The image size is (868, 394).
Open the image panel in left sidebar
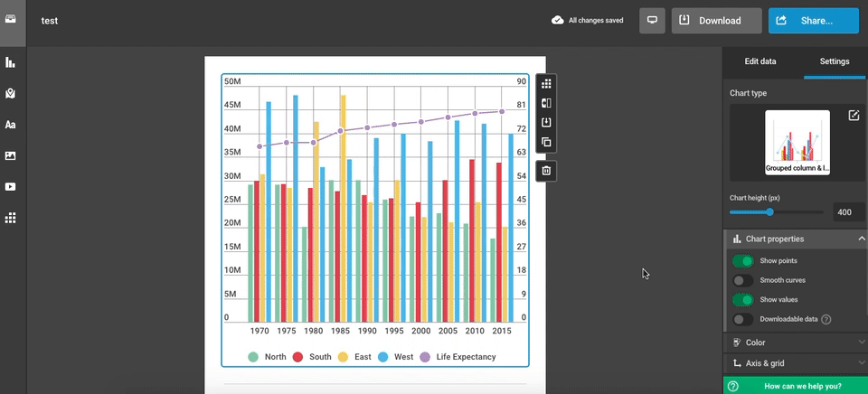[x=11, y=155]
